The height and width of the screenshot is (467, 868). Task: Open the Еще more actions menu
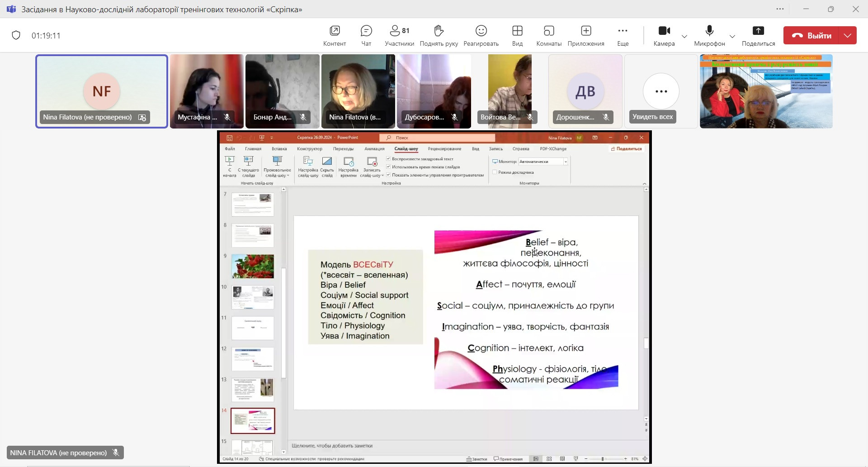coord(623,35)
